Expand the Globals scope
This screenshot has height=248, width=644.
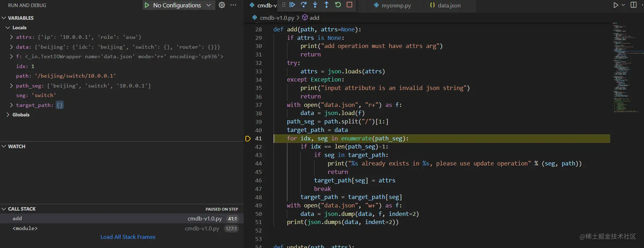pyautogui.click(x=8, y=115)
